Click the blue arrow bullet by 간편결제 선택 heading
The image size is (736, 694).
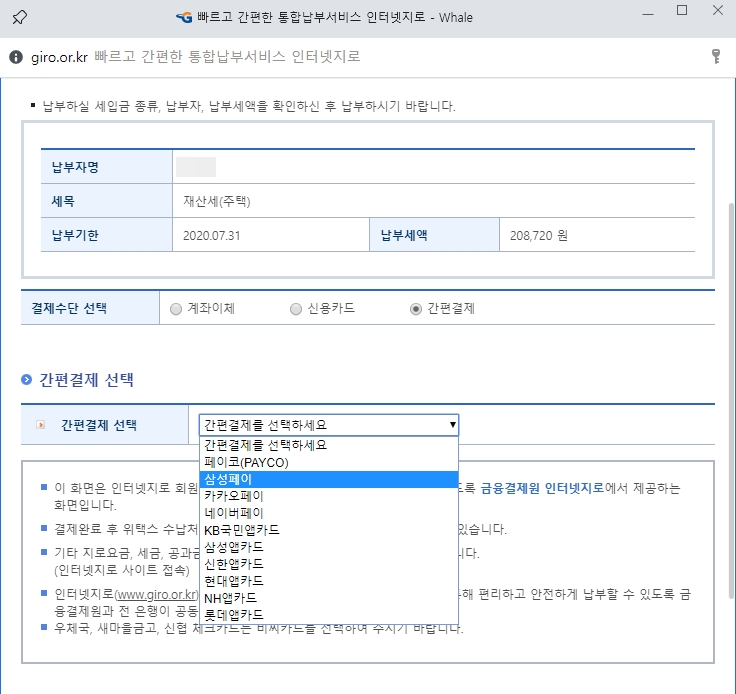(27, 380)
